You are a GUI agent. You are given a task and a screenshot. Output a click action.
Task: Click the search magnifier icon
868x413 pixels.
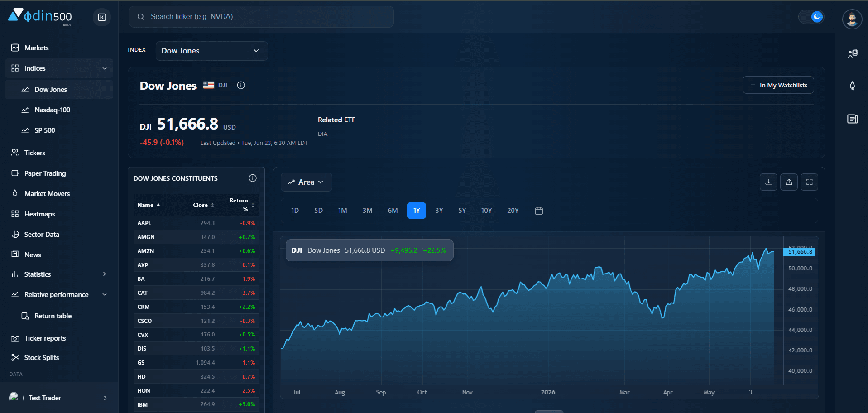[x=141, y=17]
